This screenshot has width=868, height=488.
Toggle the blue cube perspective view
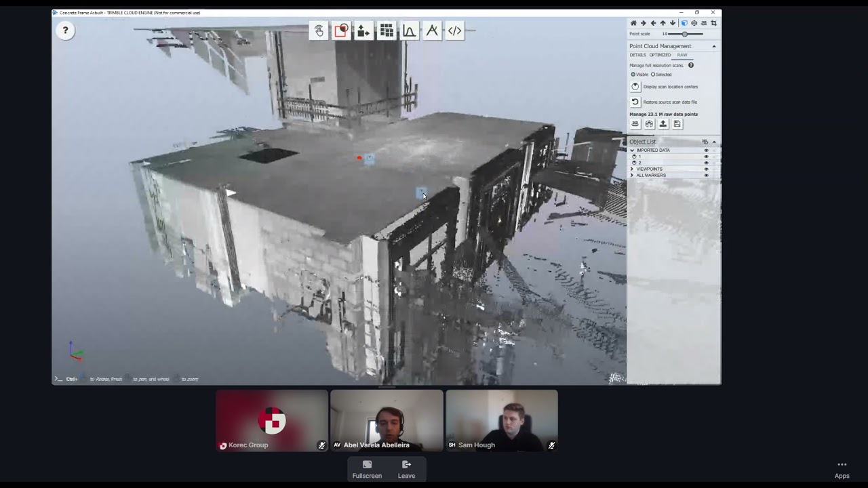(x=684, y=23)
